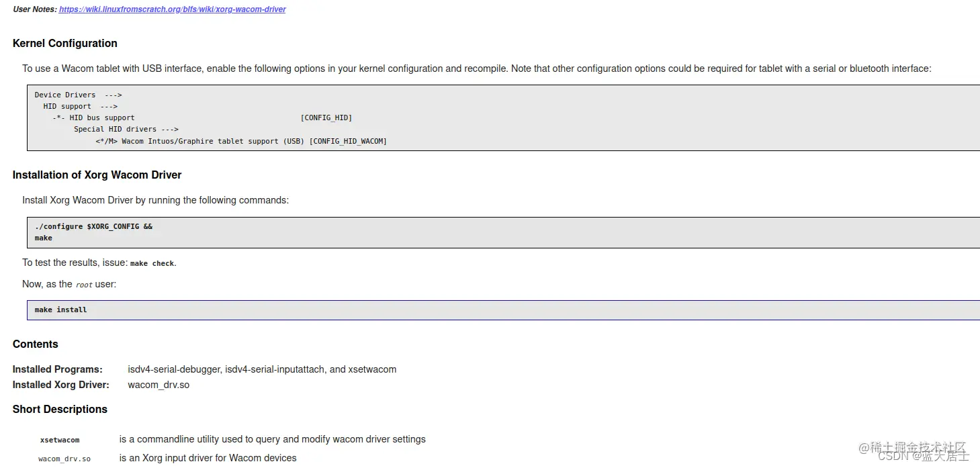
Task: Click the 'To use a Wacom tablet' paragraph
Action: coord(477,68)
